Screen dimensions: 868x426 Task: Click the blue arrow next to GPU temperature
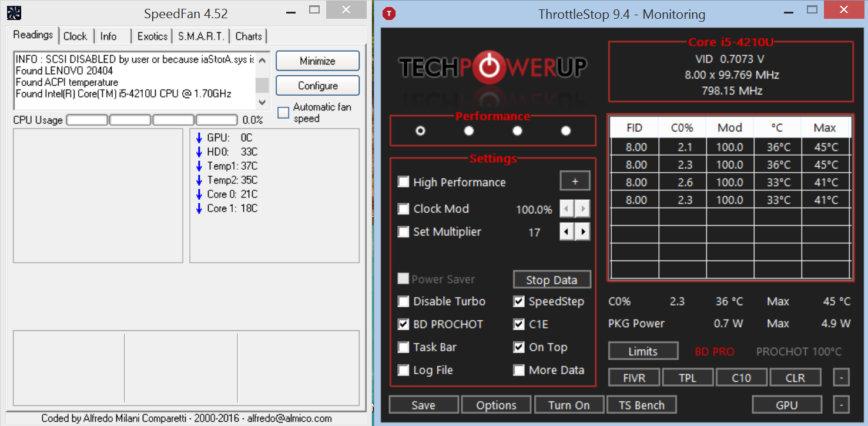199,138
